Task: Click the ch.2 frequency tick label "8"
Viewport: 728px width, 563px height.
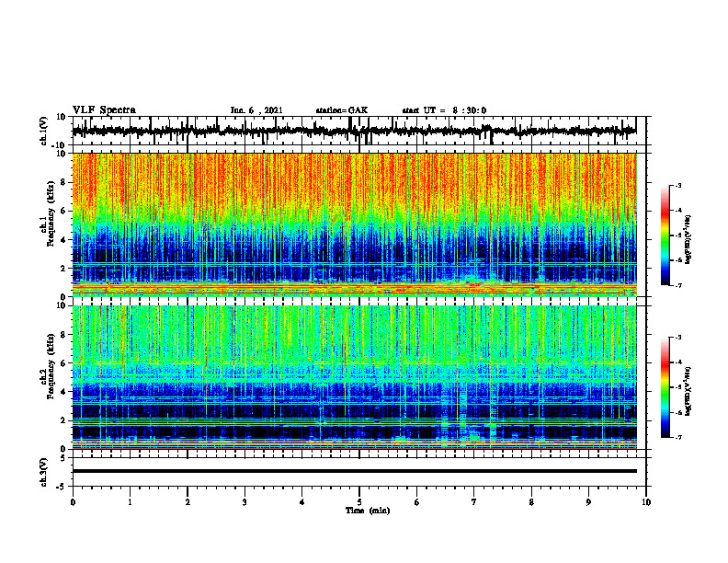Action: tap(63, 335)
